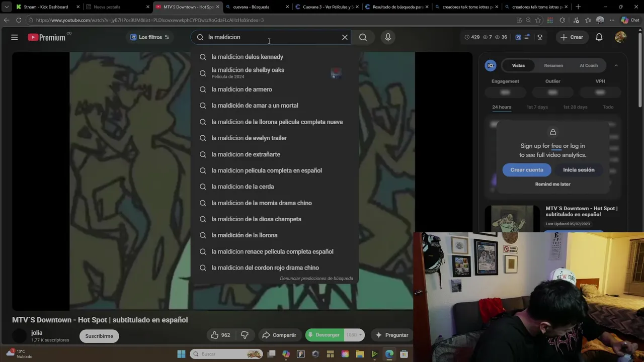The image size is (644, 362).
Task: Click the magnifier search submit button
Action: pos(363,37)
